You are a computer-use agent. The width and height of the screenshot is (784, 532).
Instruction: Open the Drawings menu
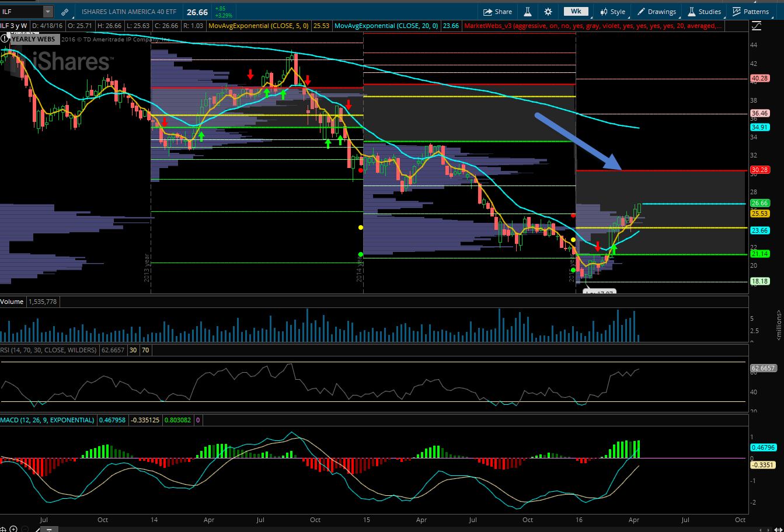click(657, 12)
